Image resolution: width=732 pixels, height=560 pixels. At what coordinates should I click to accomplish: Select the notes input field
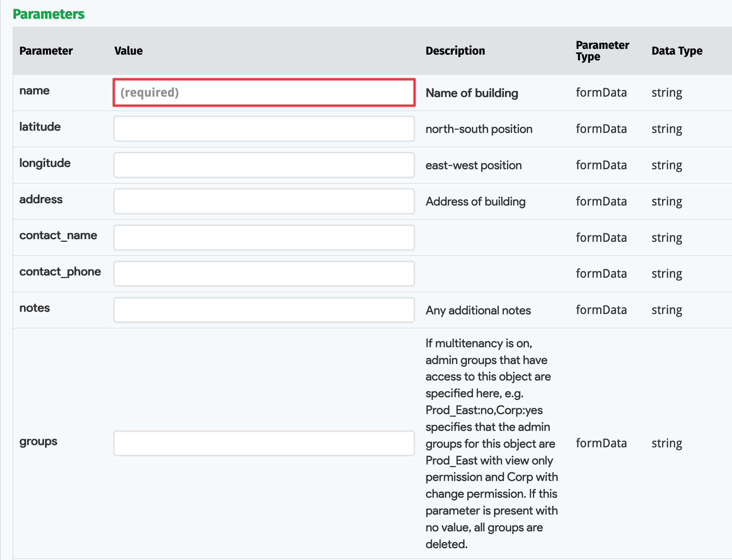click(264, 310)
